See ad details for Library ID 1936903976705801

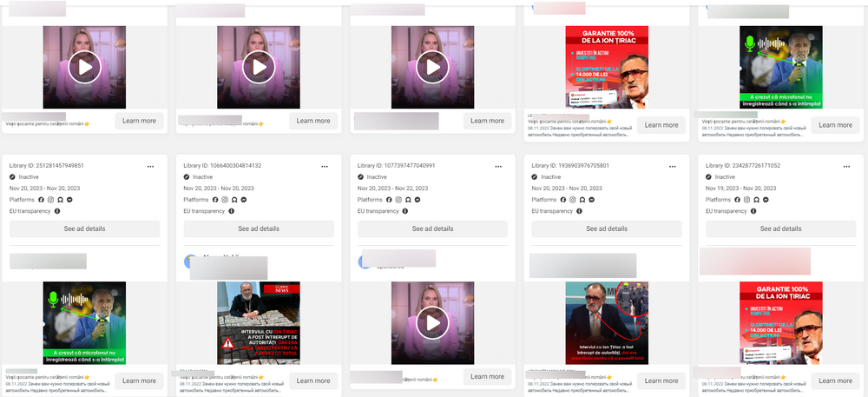tap(607, 228)
